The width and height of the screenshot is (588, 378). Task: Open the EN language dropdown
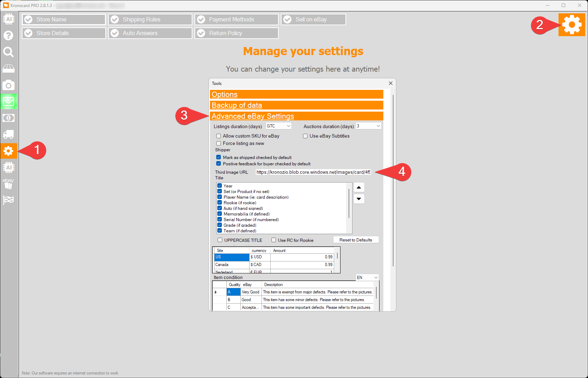367,278
